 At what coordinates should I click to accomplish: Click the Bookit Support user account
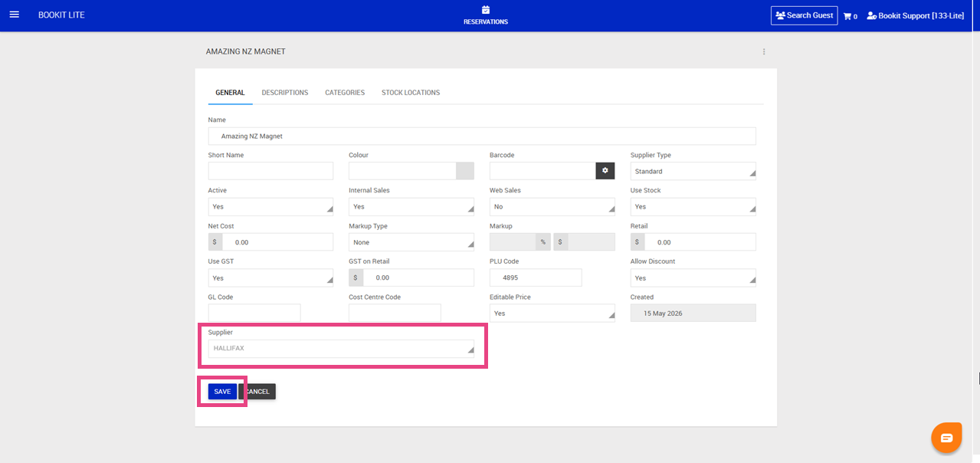[x=916, y=16]
